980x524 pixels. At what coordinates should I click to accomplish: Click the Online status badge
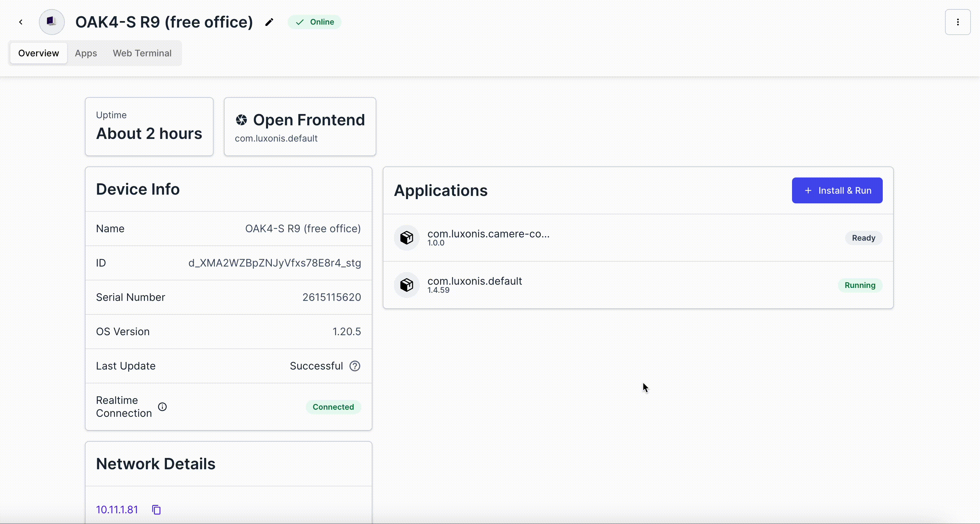click(314, 22)
